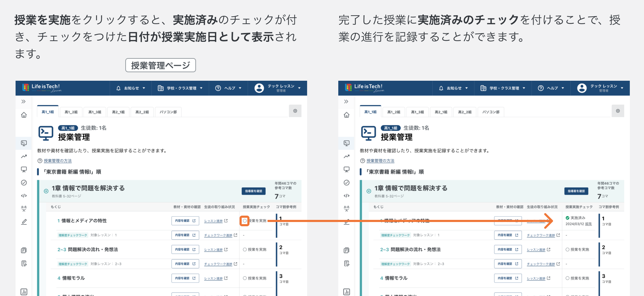The height and width of the screenshot is (296, 644).
Task: Click 指導案を確認 button in right screenshot
Action: coord(576,191)
